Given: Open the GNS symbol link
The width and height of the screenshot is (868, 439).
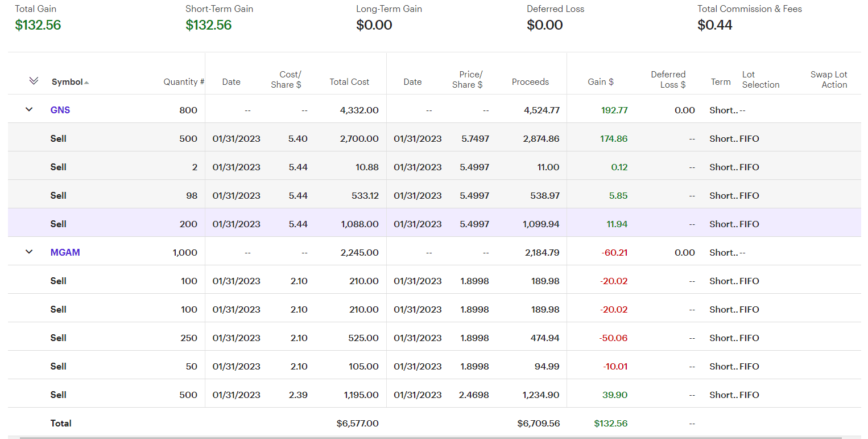Looking at the screenshot, I should point(60,110).
